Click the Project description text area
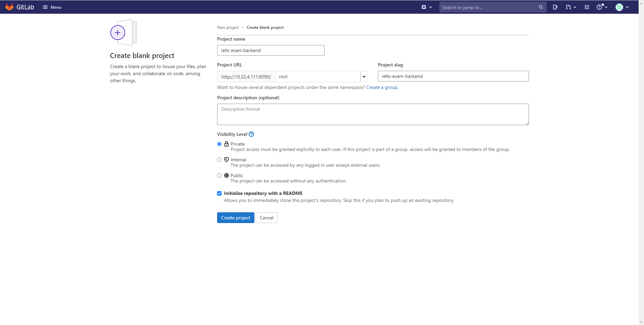The height and width of the screenshot is (325, 644). pos(373,114)
